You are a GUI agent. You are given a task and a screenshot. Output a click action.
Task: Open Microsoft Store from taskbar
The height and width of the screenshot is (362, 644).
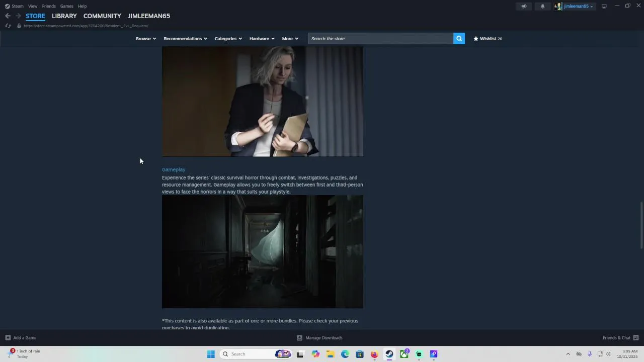coord(360,354)
